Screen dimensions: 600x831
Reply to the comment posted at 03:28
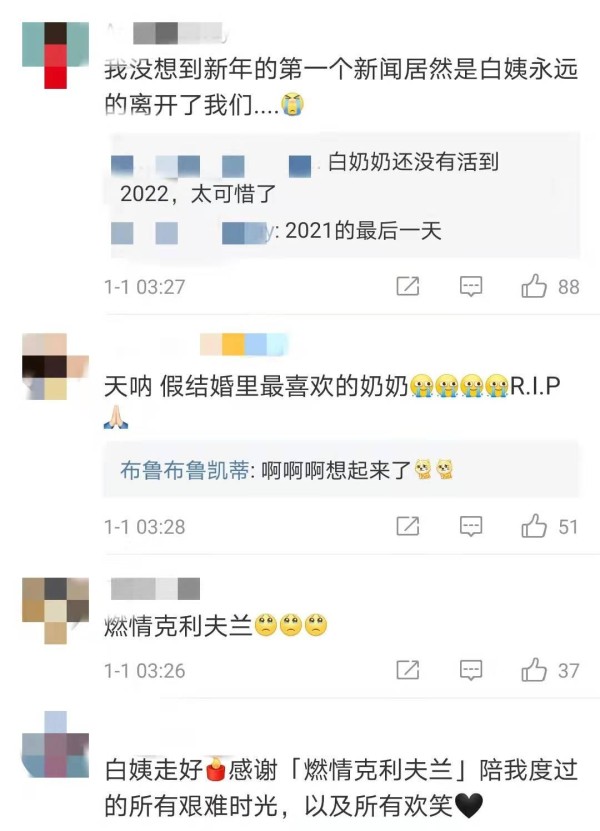click(x=471, y=526)
